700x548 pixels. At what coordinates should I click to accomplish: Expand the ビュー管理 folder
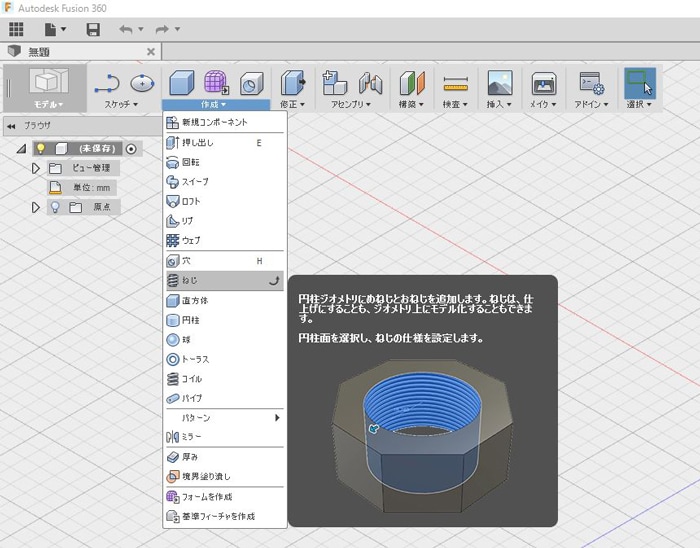tap(36, 168)
